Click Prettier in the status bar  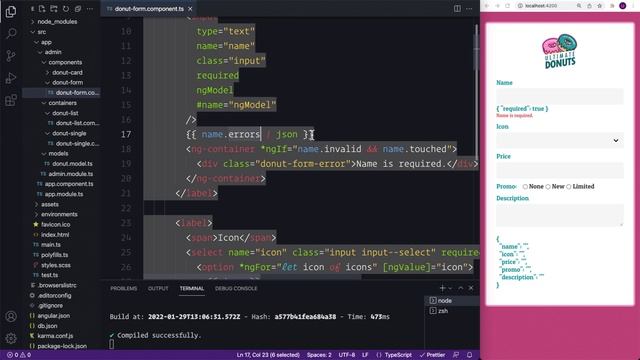click(x=432, y=355)
